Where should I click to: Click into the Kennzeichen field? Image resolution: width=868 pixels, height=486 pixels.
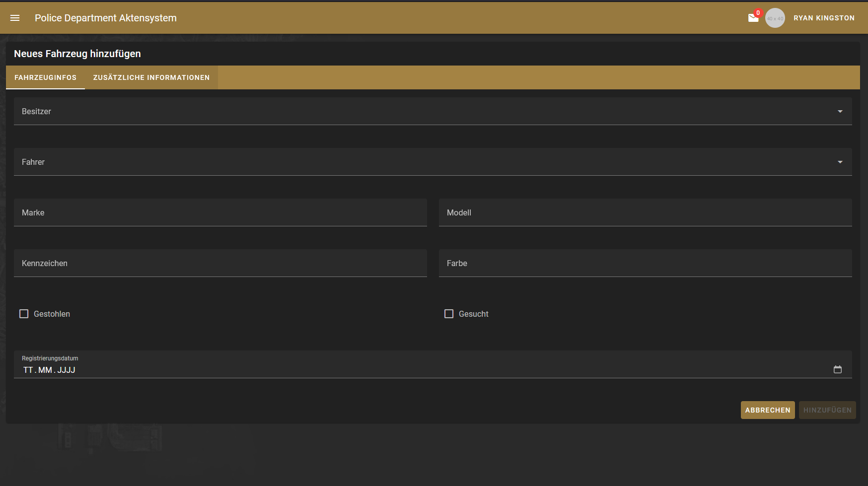click(x=220, y=263)
